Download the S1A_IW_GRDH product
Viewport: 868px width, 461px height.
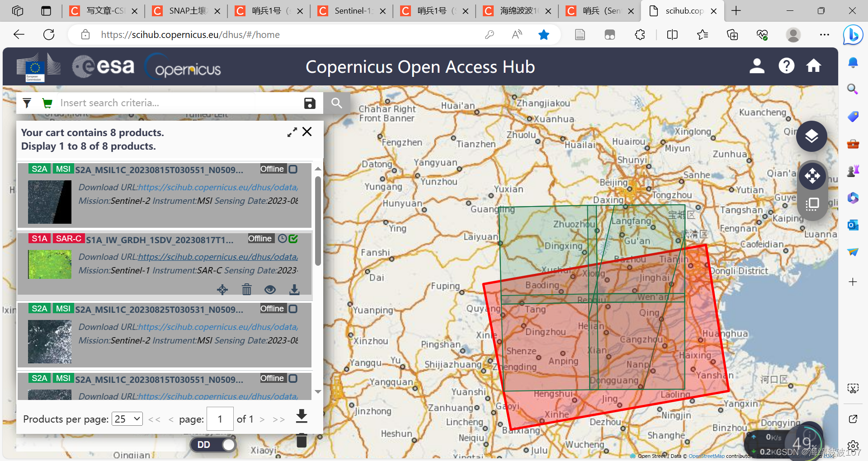pyautogui.click(x=294, y=290)
